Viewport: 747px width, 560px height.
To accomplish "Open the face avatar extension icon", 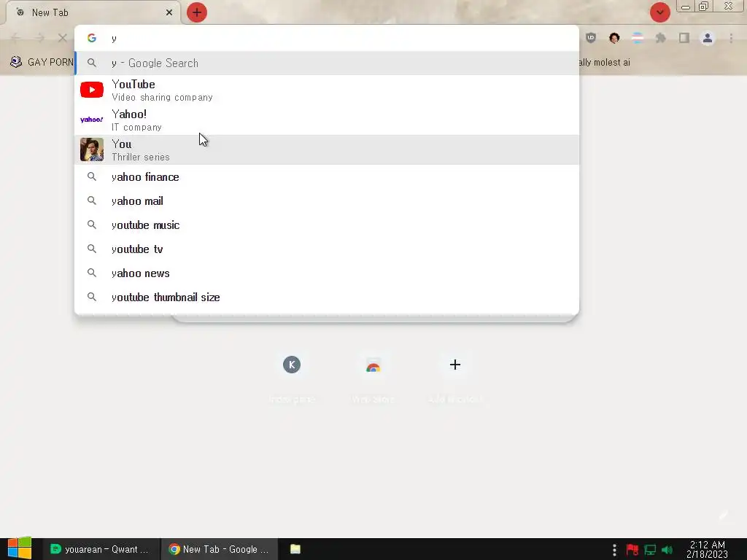I will tap(614, 38).
